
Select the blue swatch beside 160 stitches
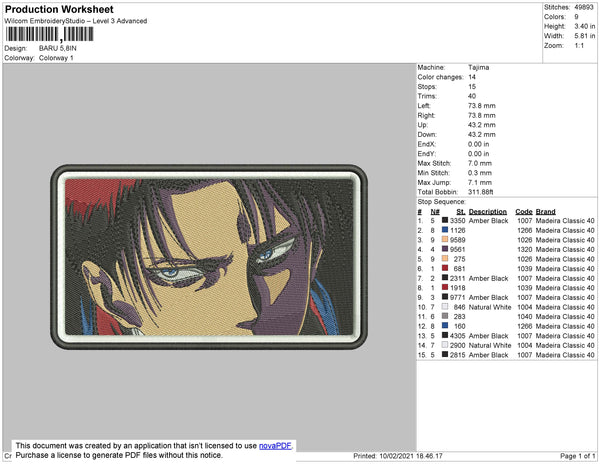coord(445,326)
